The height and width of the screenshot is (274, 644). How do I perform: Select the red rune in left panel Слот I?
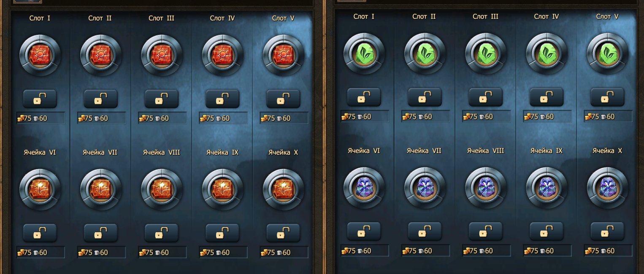coord(40,55)
